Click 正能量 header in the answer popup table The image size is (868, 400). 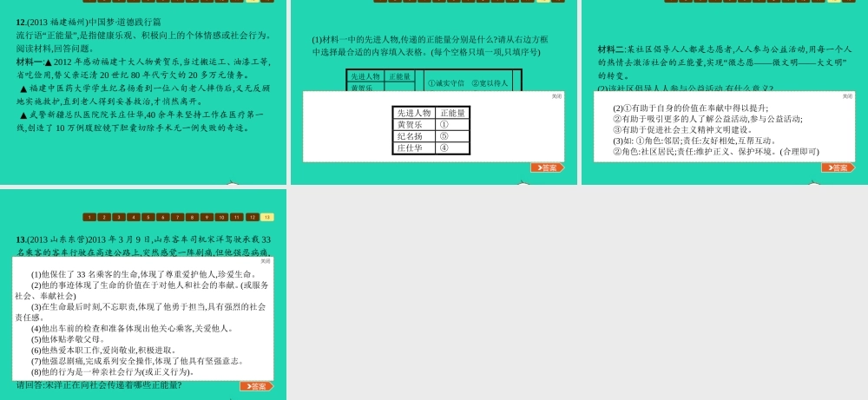coord(452,113)
